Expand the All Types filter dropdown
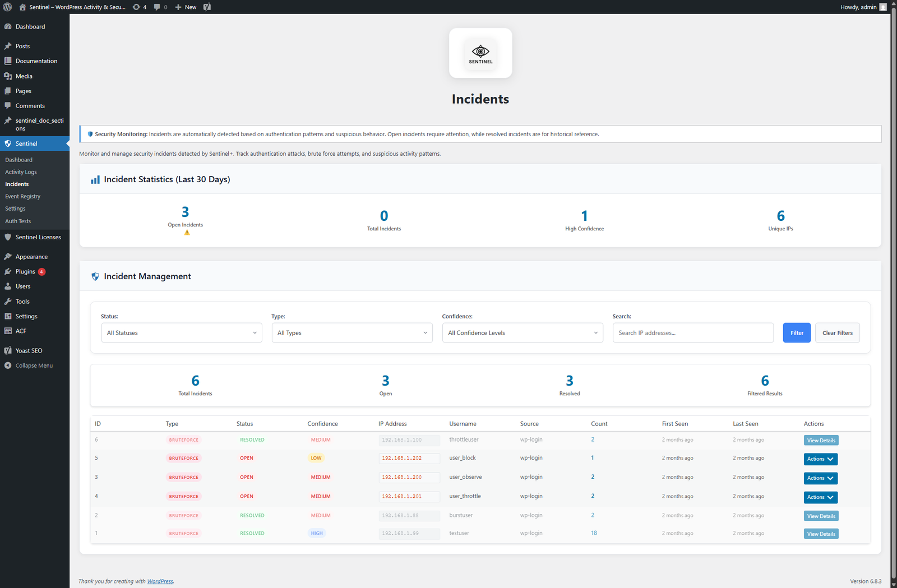The image size is (897, 588). [x=352, y=332]
